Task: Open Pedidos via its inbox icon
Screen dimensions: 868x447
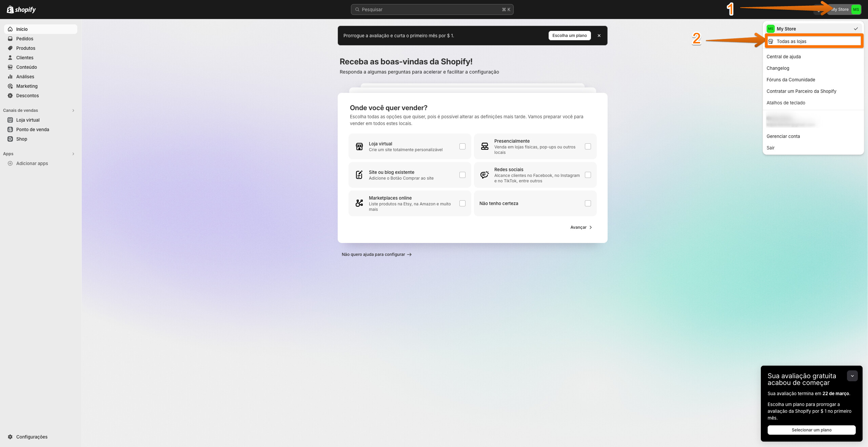Action: (x=10, y=39)
